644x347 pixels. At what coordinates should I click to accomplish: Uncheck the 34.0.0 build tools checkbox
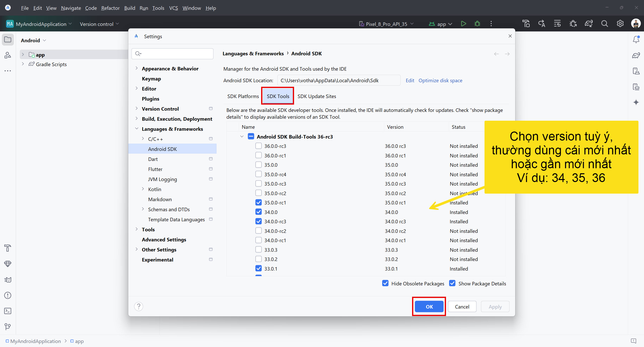click(x=258, y=212)
